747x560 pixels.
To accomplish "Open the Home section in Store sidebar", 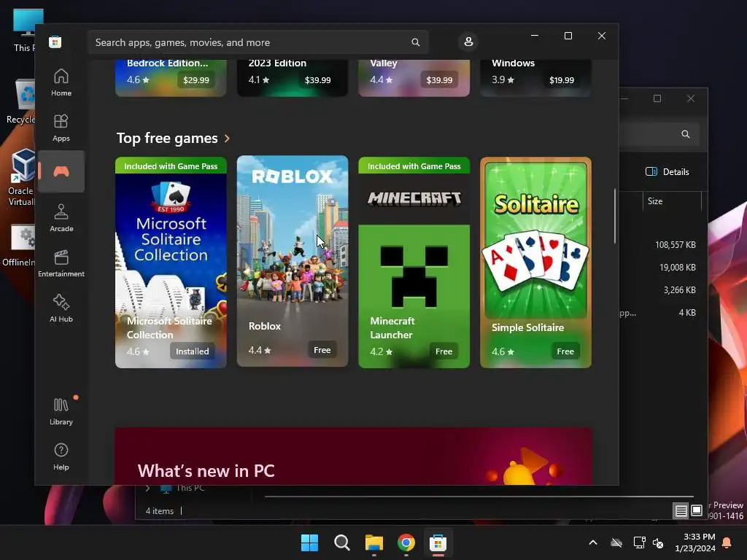I will (61, 82).
